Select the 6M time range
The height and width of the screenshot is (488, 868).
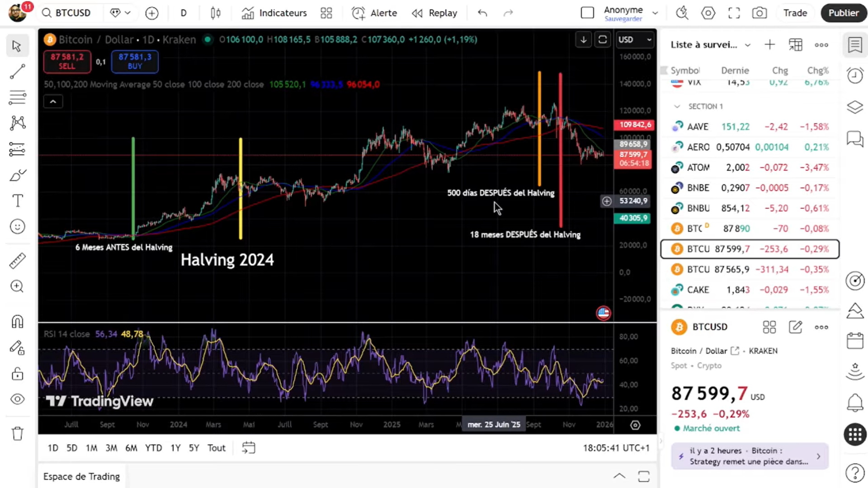click(x=131, y=448)
